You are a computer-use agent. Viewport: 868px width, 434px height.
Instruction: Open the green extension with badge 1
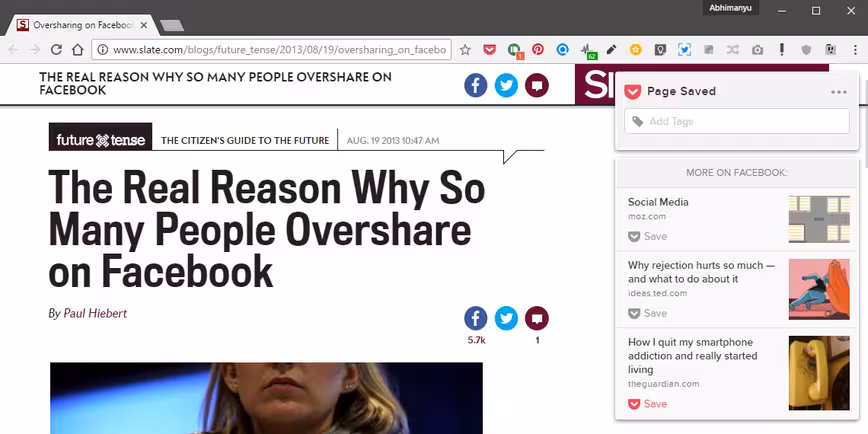click(x=514, y=50)
